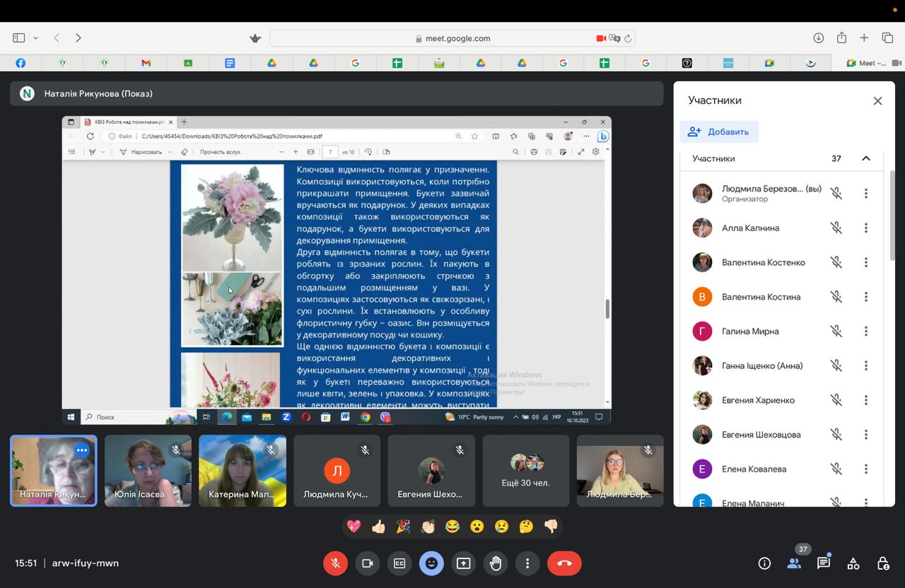Open the chat with everyone panel
Screen dimensions: 905x588
pos(824,563)
